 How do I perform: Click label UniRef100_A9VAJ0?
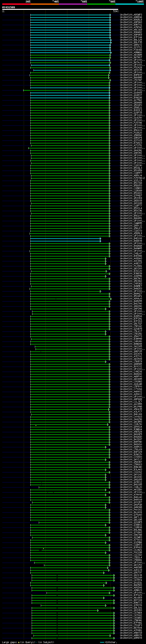click(x=131, y=299)
